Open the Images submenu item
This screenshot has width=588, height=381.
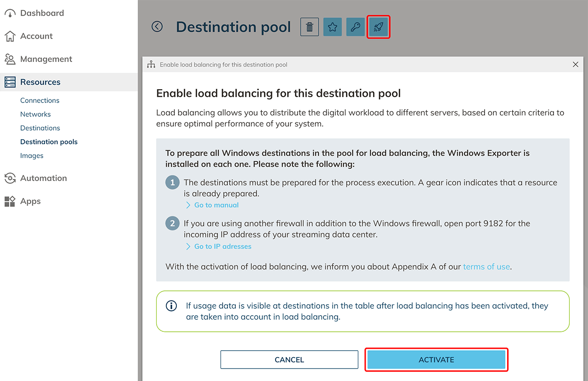(32, 156)
